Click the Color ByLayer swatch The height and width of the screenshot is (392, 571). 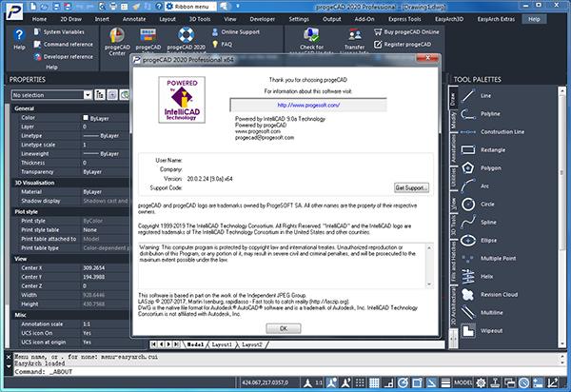(86, 118)
